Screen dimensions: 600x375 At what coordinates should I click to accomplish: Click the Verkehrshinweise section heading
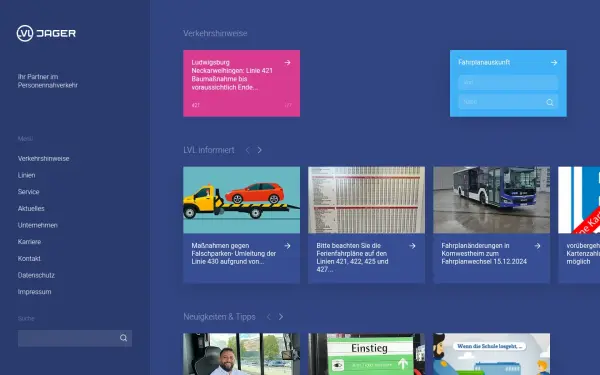click(x=215, y=33)
